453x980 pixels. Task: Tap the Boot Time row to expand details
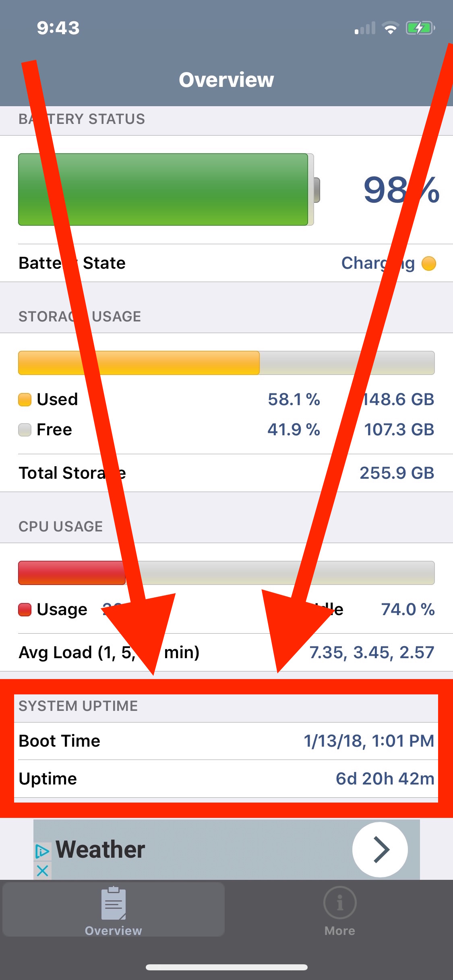point(226,740)
